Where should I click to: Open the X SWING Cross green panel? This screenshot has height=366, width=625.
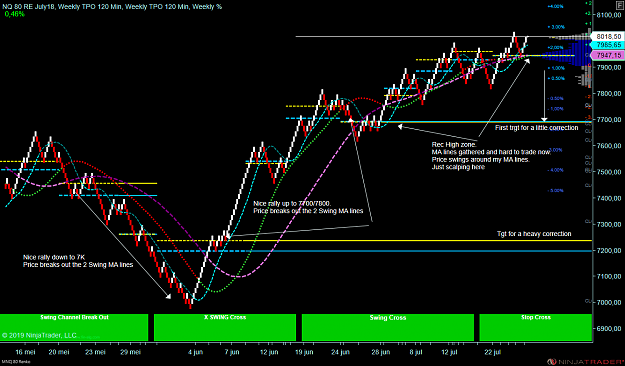(225, 328)
